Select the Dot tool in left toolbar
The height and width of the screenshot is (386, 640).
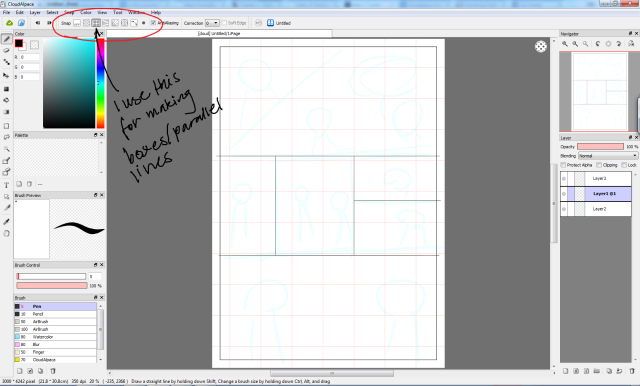pos(6,62)
